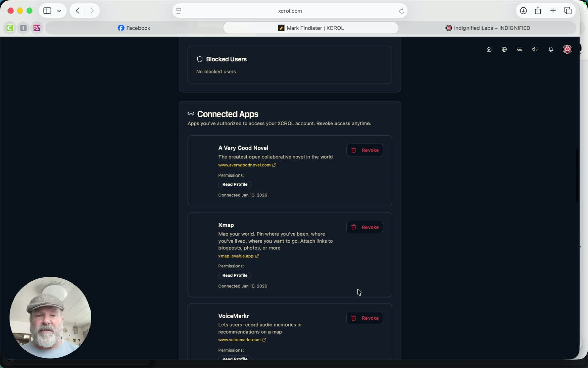Click 'Connected Jan 10, 2026' text
This screenshot has height=368, width=588.
[243, 286]
